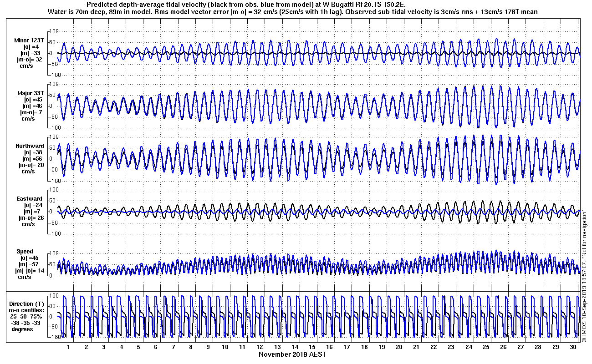Click the 'November 2019 AEST' axis title
Screen dimensions: 592x364
point(292,354)
